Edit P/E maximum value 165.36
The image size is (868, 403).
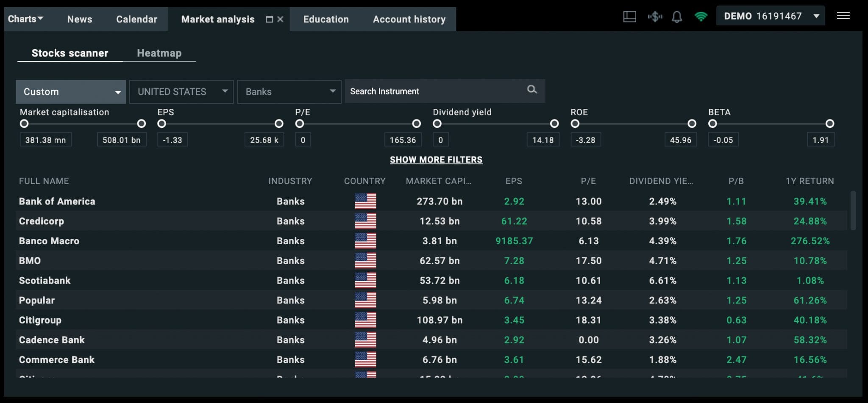pos(403,140)
